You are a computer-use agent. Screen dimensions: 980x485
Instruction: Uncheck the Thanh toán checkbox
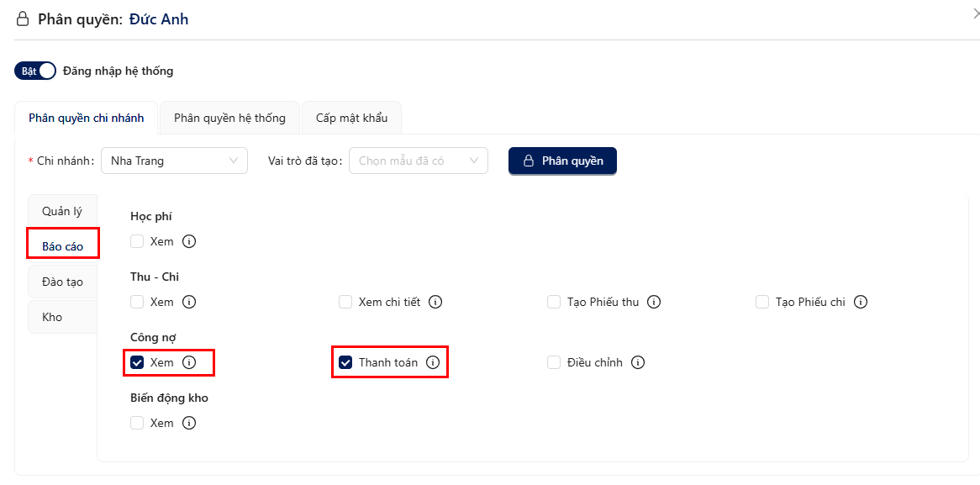pyautogui.click(x=345, y=362)
